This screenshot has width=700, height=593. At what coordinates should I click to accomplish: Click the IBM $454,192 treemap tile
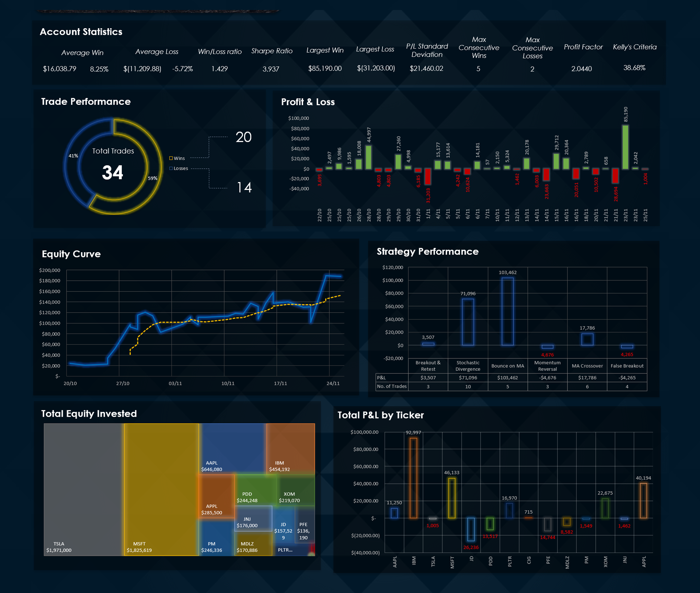pos(290,449)
